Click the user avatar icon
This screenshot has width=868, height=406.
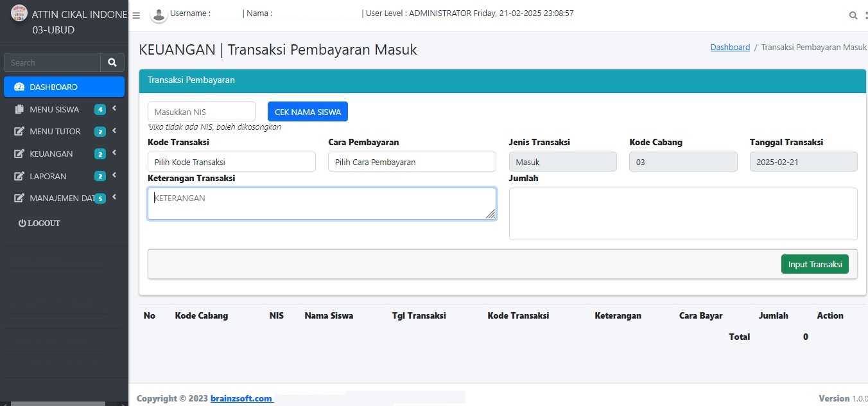(x=159, y=14)
